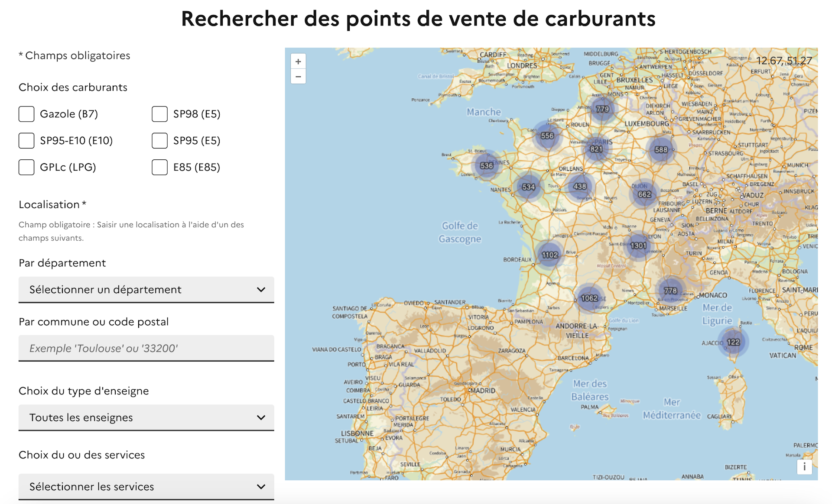Expand the Toutes les enseignes dropdown
This screenshot has height=504, width=832.
pyautogui.click(x=146, y=418)
